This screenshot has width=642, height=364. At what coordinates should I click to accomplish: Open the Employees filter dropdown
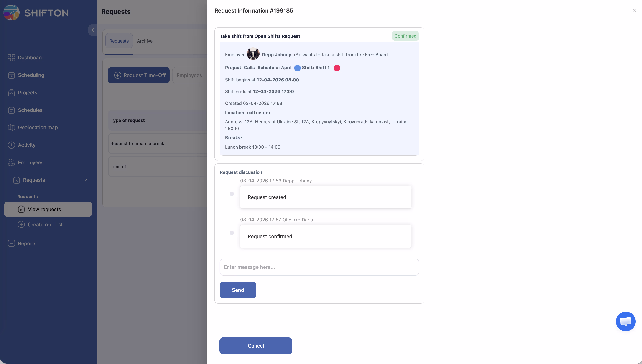(x=189, y=75)
